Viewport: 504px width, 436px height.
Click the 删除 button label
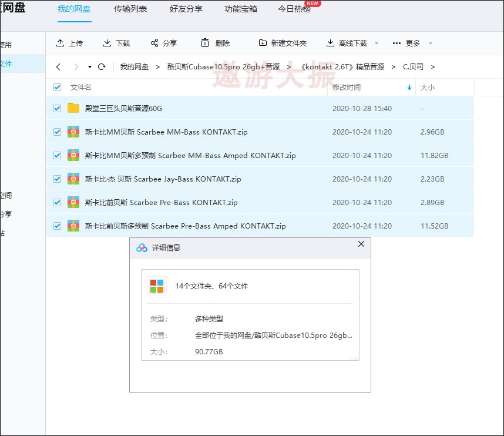click(223, 43)
